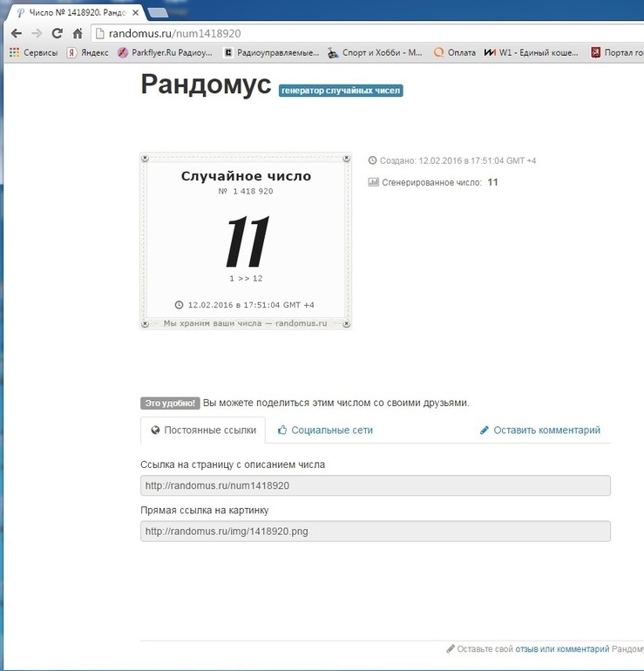Close the current browser tab
Screen dimensions: 644x671
(135, 13)
